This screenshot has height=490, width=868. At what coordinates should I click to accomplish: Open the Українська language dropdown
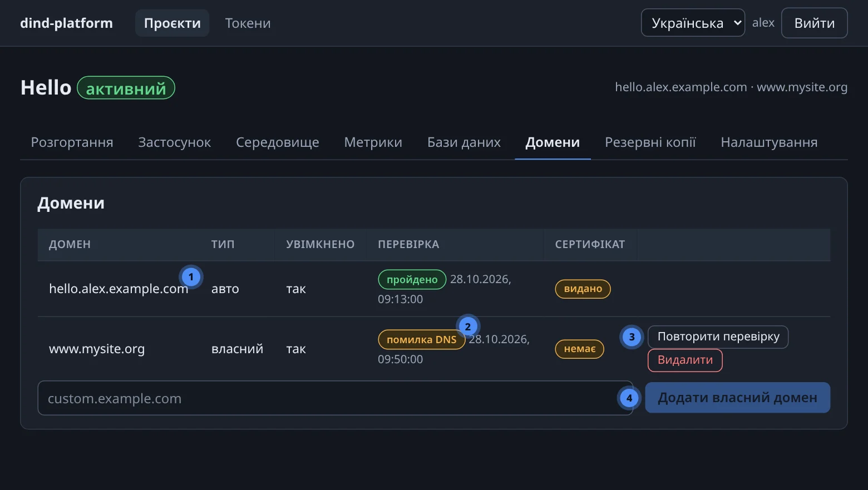point(693,23)
